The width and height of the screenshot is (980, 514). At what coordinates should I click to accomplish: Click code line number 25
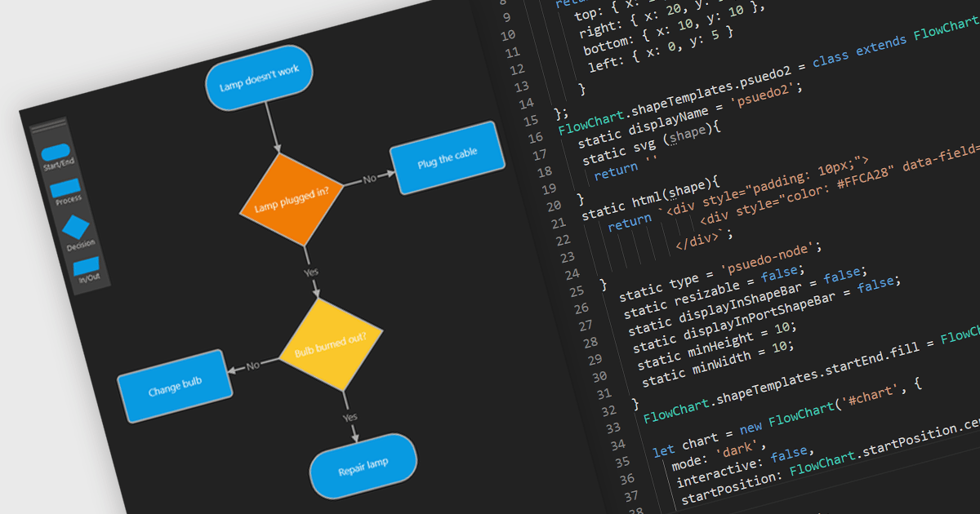577,291
